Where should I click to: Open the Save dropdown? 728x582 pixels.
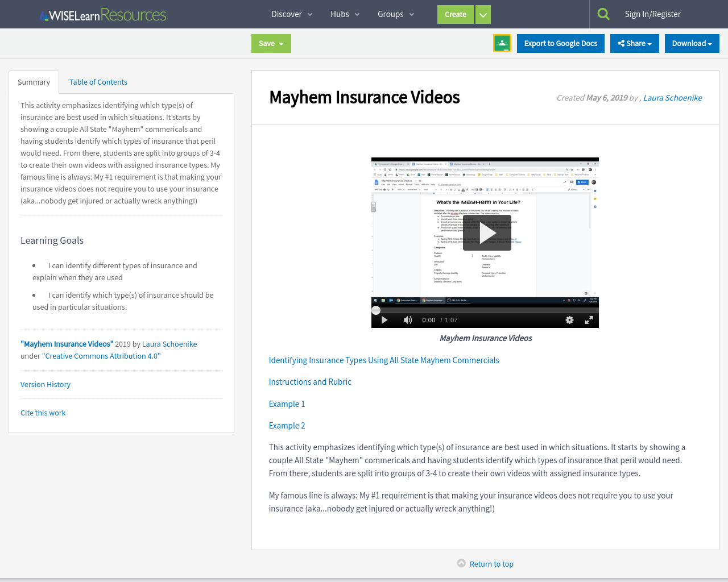(271, 43)
